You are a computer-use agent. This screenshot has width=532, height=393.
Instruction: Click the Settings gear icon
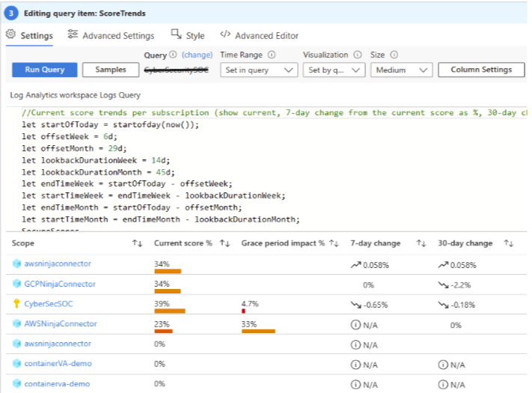pyautogui.click(x=11, y=34)
